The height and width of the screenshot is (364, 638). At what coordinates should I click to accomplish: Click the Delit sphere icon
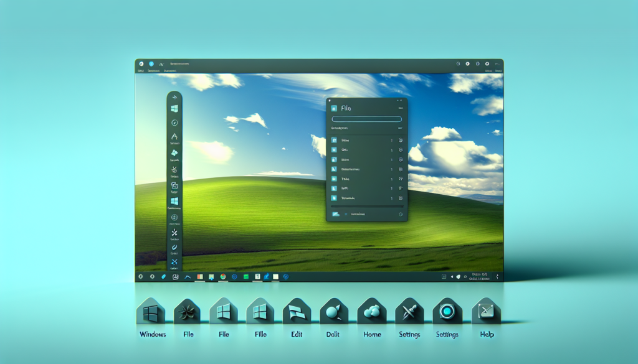(x=334, y=313)
